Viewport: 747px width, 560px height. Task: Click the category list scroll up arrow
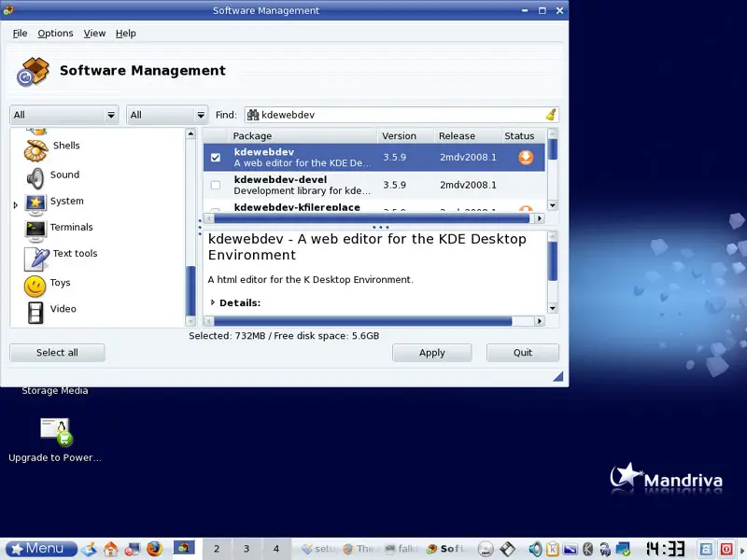tap(190, 133)
